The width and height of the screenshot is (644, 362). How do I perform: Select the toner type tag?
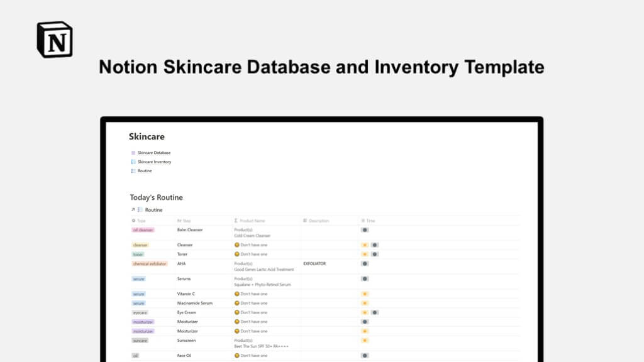[138, 255]
